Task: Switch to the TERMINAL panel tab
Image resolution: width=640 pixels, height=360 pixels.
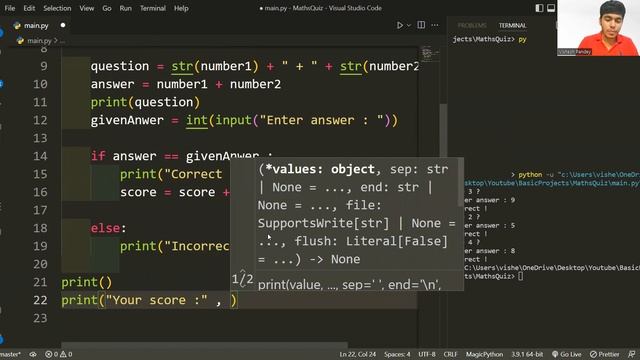Action: [x=512, y=25]
